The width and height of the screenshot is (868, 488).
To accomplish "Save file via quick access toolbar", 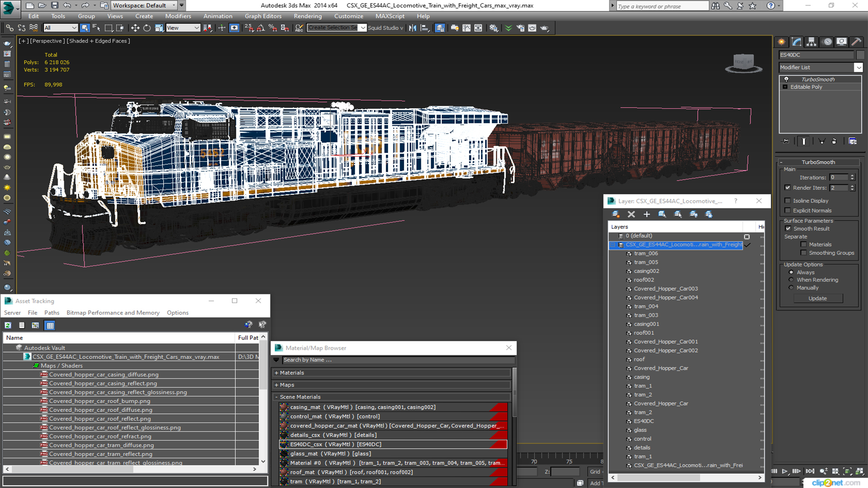I will point(54,5).
